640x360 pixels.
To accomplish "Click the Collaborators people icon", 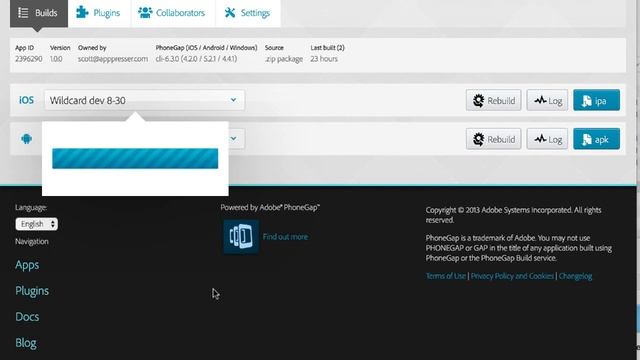I will coord(145,13).
